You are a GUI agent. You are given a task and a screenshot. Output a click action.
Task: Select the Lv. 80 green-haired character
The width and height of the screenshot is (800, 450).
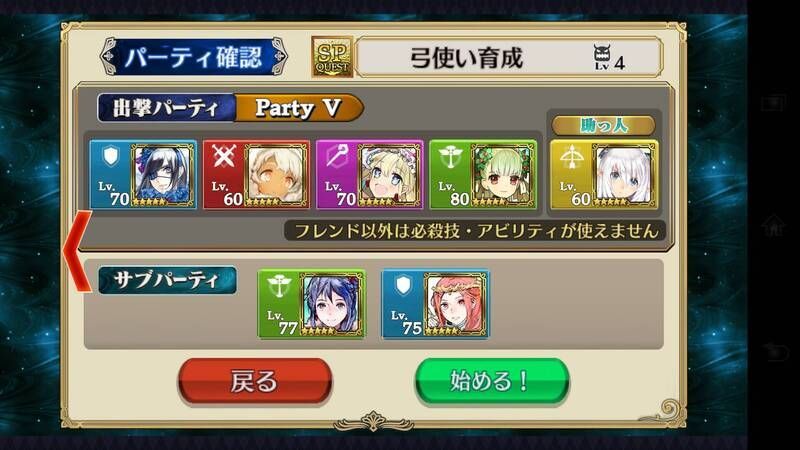tap(483, 174)
